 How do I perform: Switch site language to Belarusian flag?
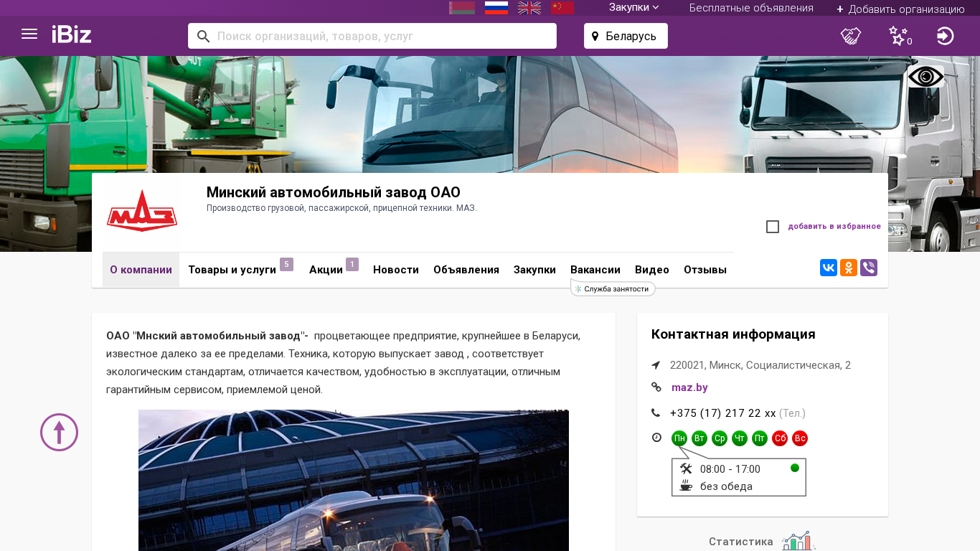click(462, 8)
